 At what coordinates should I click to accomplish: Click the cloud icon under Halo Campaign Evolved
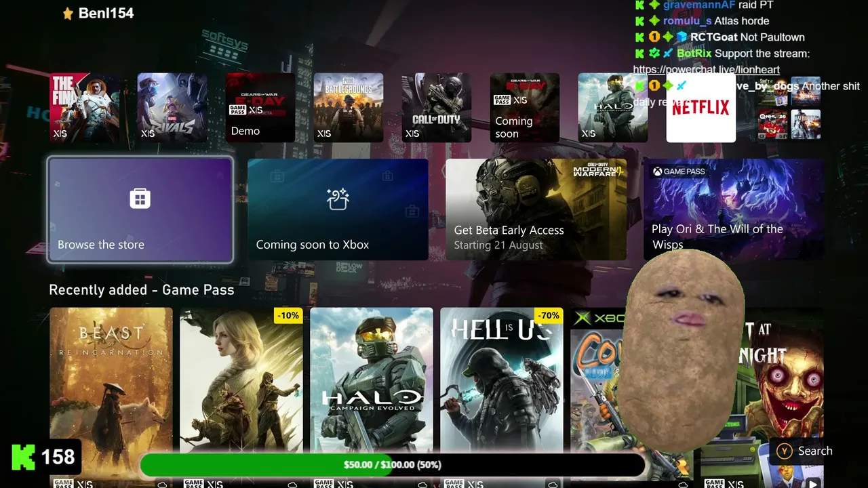422,484
